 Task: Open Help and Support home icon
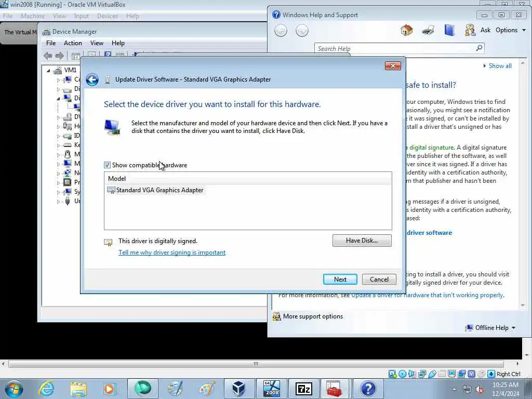(406, 31)
